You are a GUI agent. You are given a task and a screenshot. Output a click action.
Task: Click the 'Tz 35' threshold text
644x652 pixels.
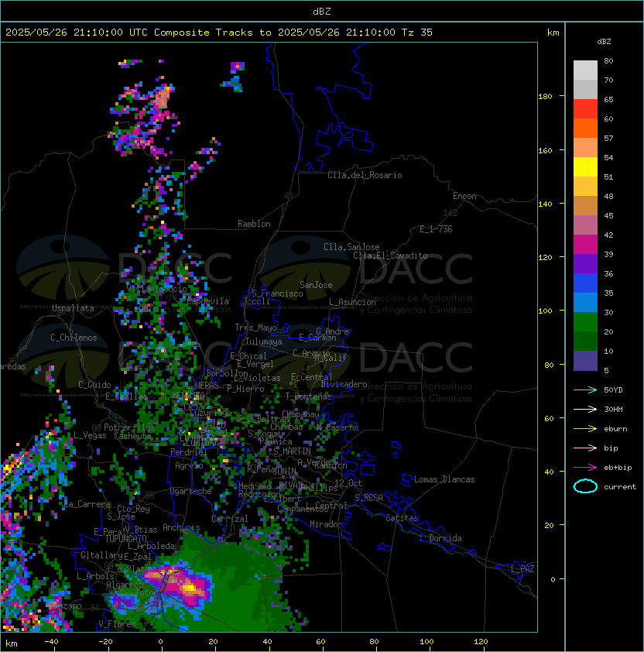click(x=417, y=33)
